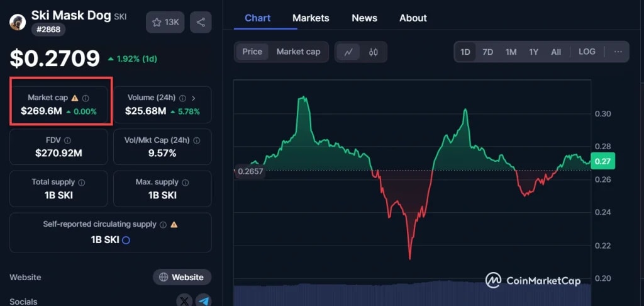This screenshot has height=306, width=644.
Task: Select the All time range button
Action: click(x=556, y=52)
